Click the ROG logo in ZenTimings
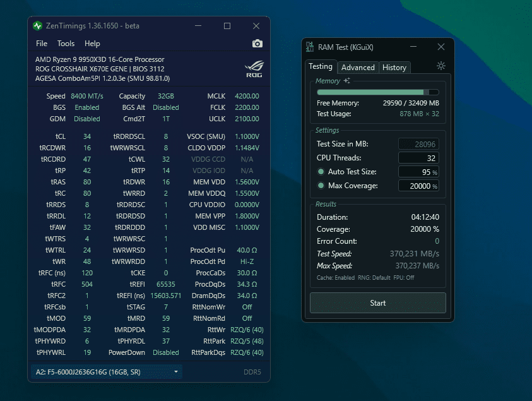532x401 pixels. [254, 69]
